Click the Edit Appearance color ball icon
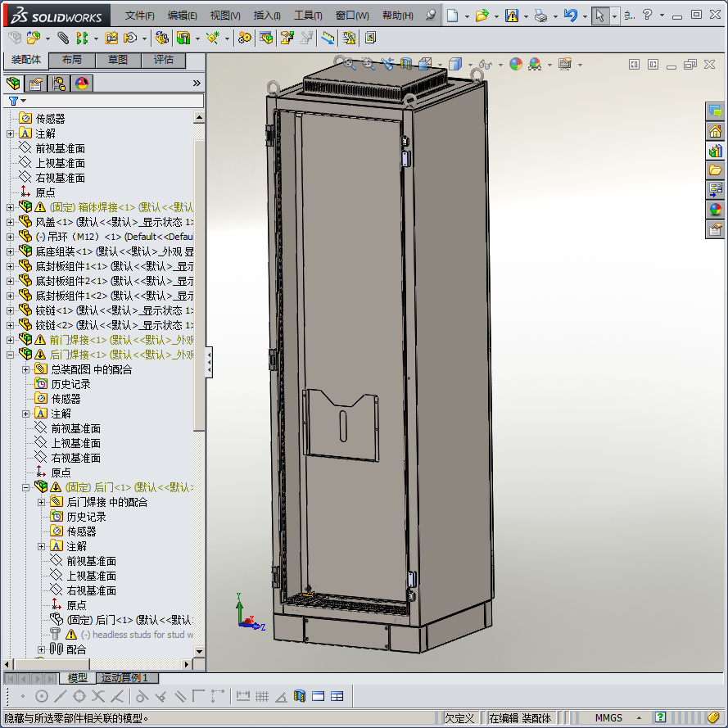 pos(516,64)
